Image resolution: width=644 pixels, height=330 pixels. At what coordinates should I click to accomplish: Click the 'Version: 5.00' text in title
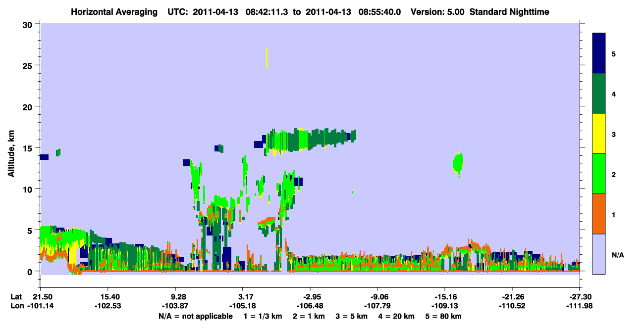pos(438,12)
